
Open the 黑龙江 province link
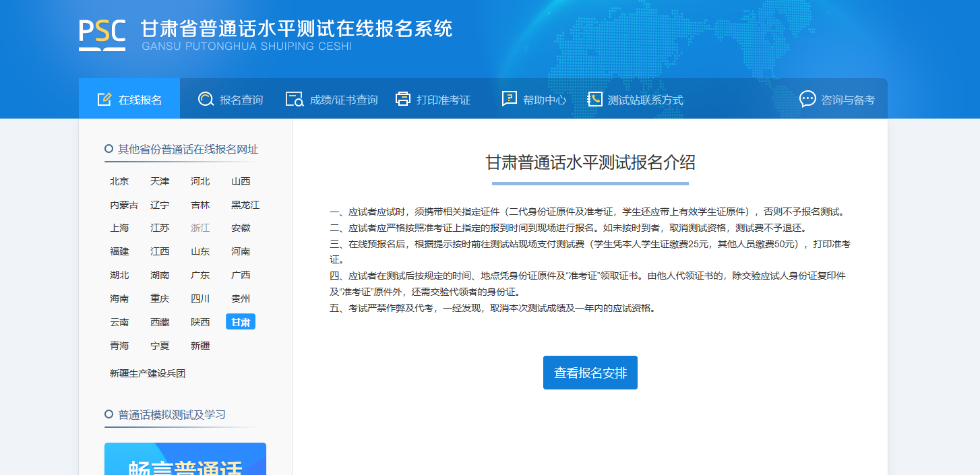coord(245,205)
